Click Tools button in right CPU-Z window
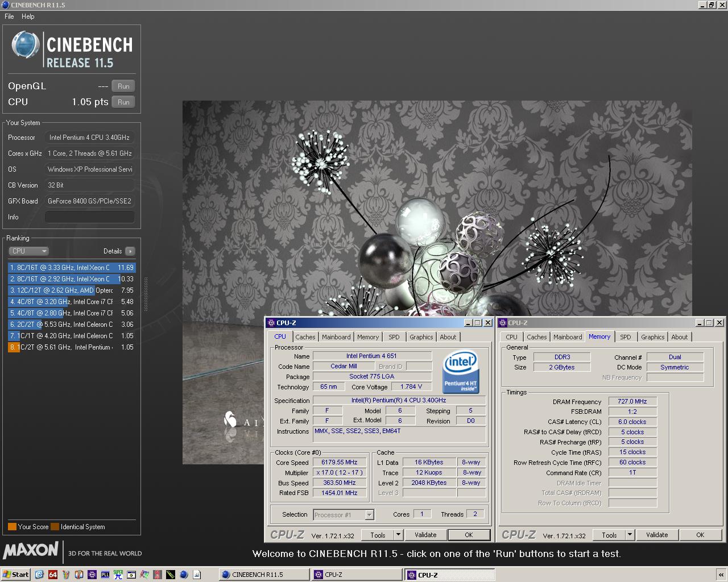Screen dimensions: 728x582 coord(609,535)
